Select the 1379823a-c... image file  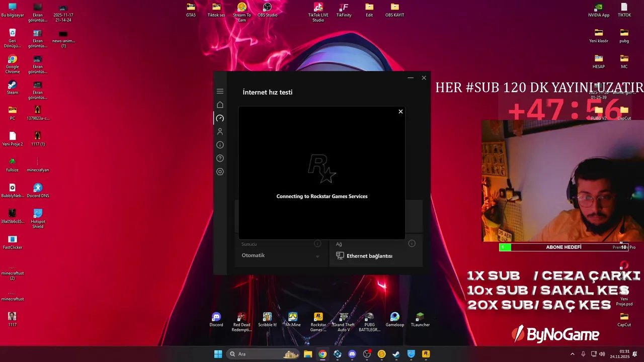(x=38, y=113)
